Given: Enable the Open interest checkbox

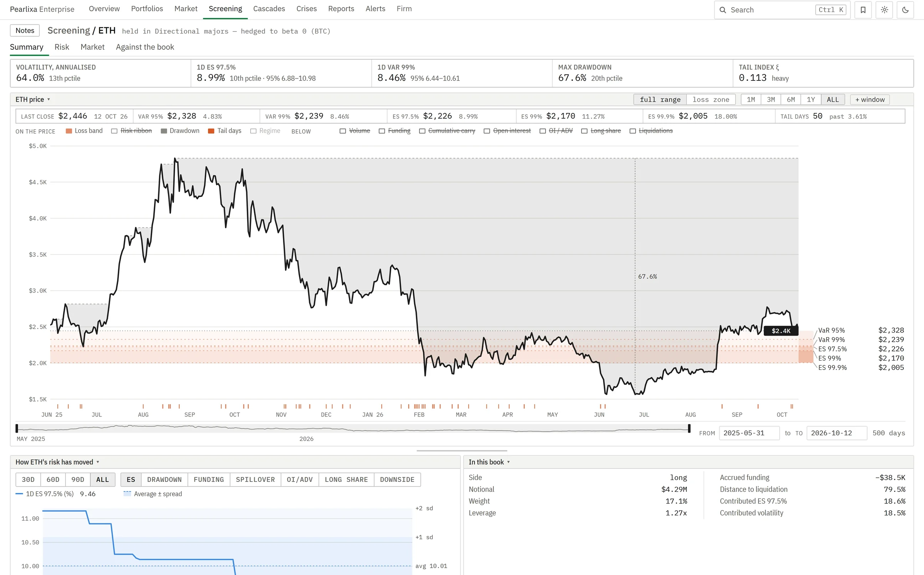Looking at the screenshot, I should click(x=487, y=131).
